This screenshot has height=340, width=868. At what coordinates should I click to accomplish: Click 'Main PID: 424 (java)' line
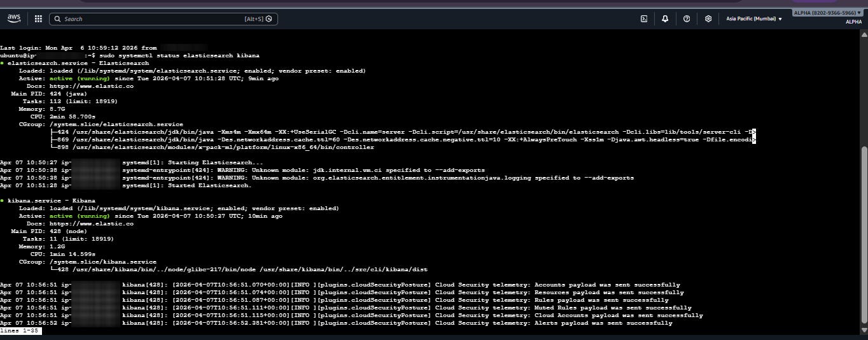(x=49, y=94)
